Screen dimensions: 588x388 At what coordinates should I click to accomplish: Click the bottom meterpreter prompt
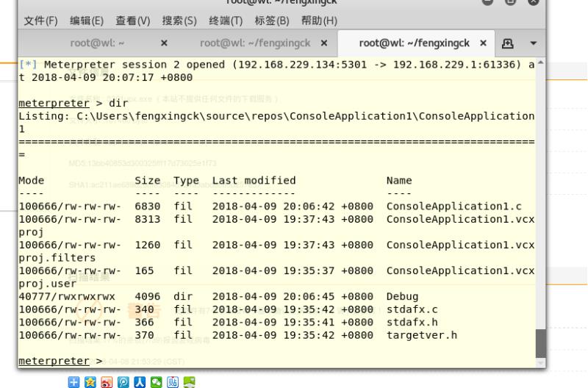point(54,361)
